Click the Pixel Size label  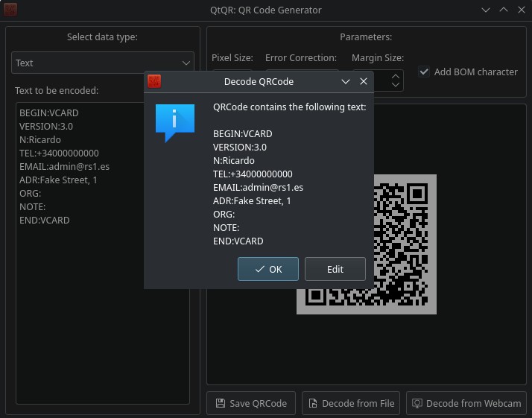[x=232, y=58]
